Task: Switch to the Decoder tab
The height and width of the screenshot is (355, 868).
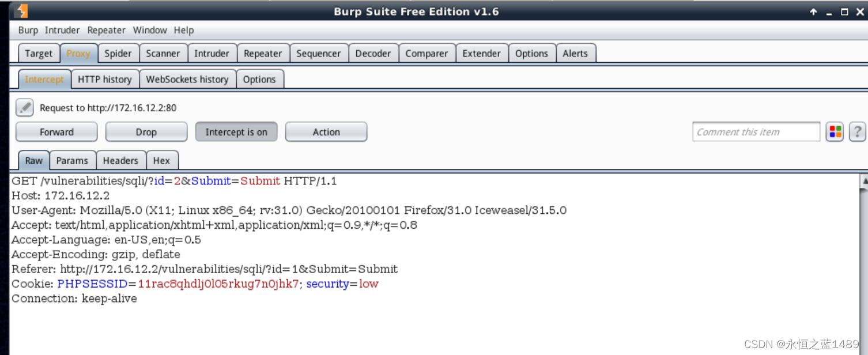Action: pos(373,54)
